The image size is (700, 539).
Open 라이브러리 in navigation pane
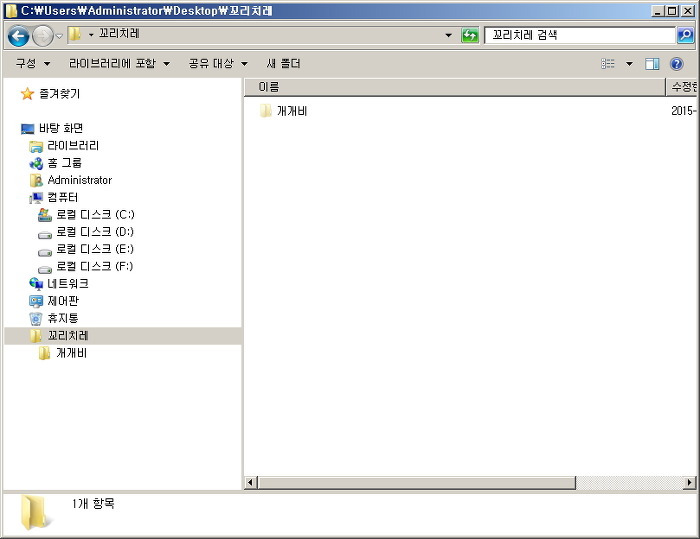tap(73, 146)
